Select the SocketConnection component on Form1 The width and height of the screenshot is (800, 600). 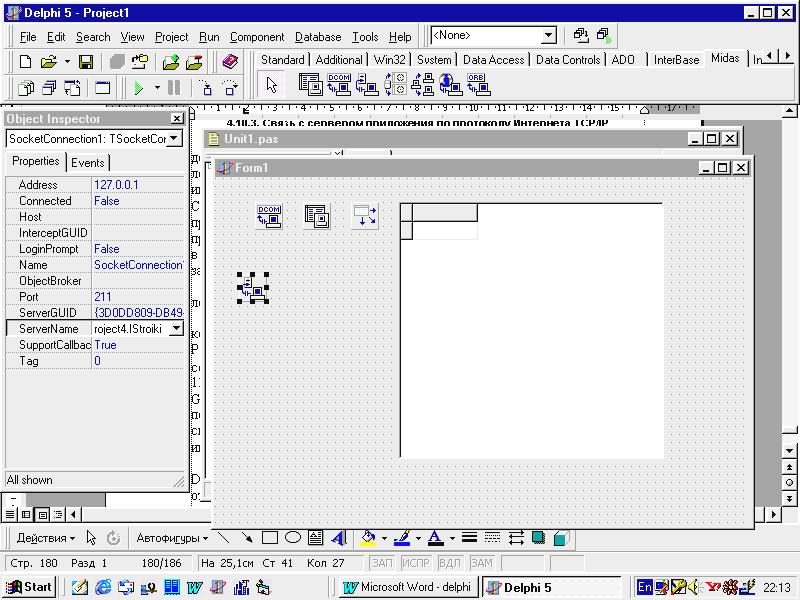click(x=253, y=288)
